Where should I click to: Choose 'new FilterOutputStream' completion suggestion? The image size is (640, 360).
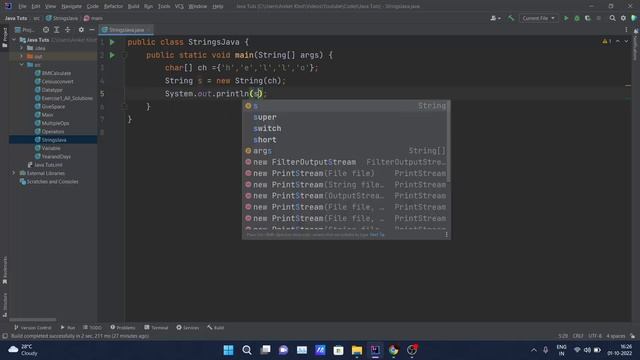tap(345, 162)
